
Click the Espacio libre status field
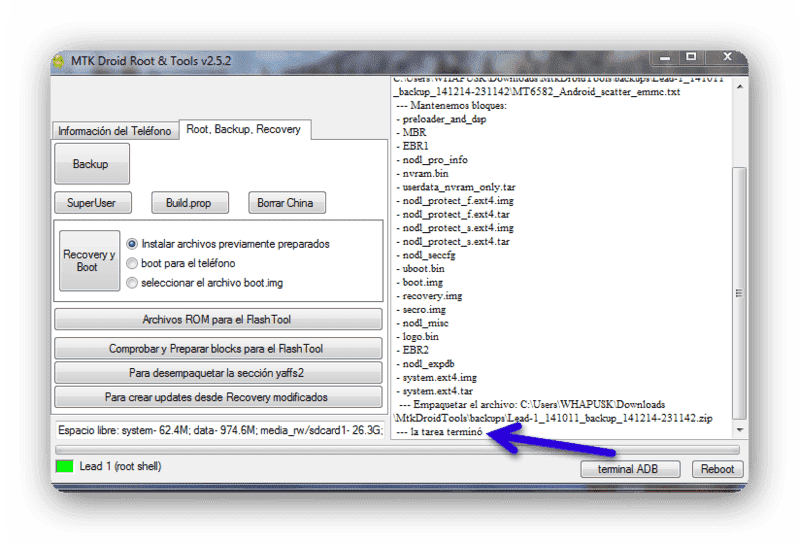pos(219,430)
